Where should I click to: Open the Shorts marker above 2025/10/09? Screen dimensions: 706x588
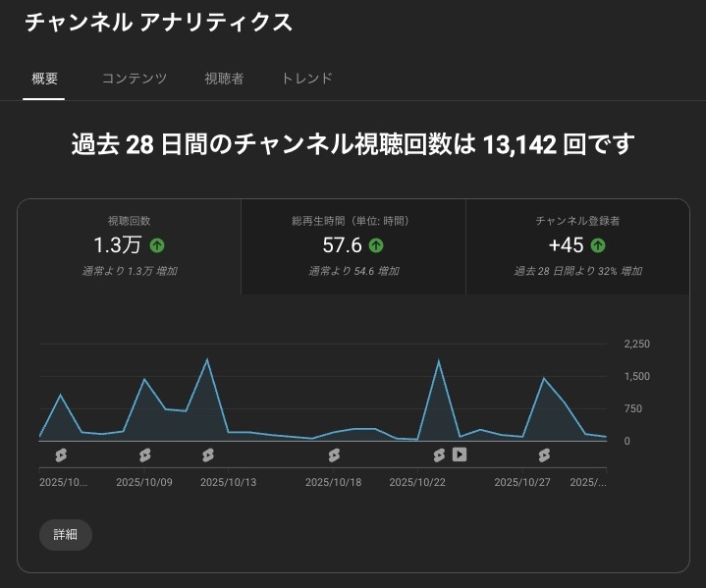(145, 454)
